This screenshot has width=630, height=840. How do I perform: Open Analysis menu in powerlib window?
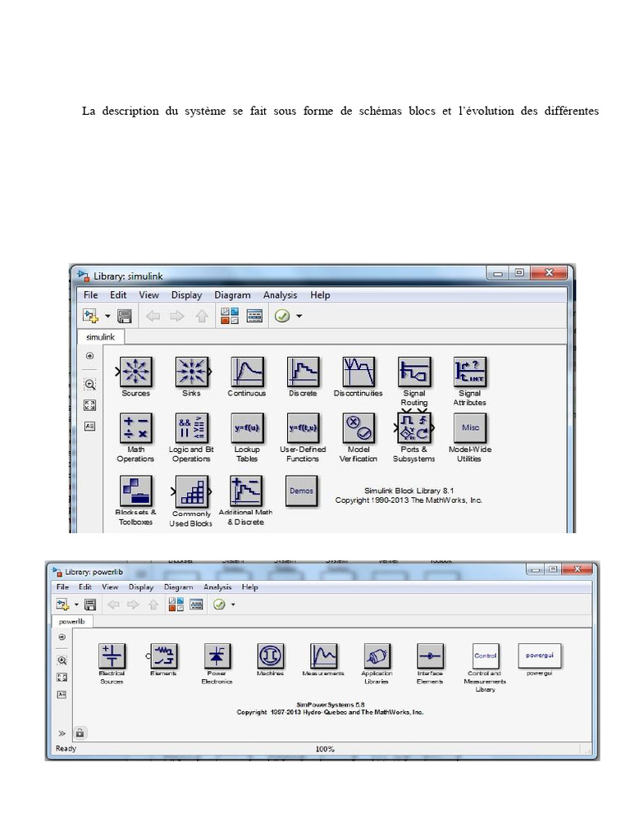click(x=217, y=587)
